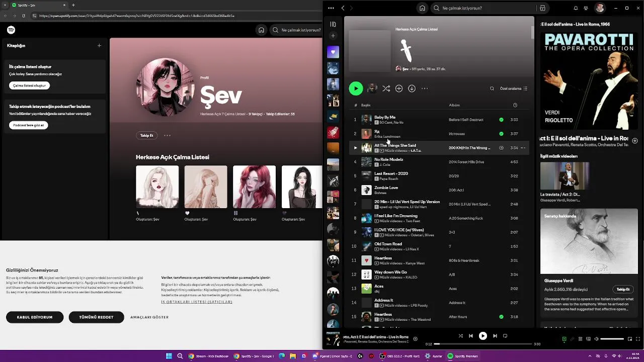
Task: Search within playlist using magnifier icon
Action: pos(492,88)
